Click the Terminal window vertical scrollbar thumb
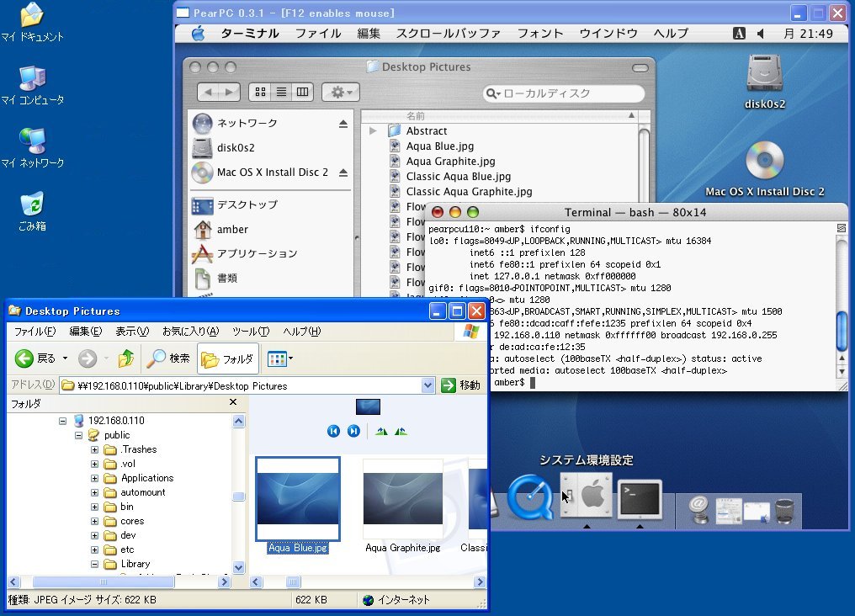The width and height of the screenshot is (855, 616). pyautogui.click(x=842, y=331)
